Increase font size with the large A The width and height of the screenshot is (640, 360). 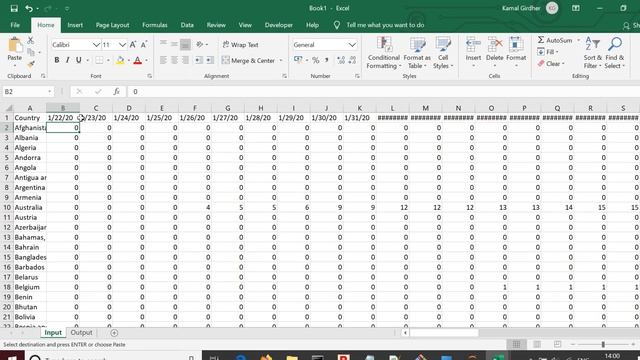pos(133,44)
